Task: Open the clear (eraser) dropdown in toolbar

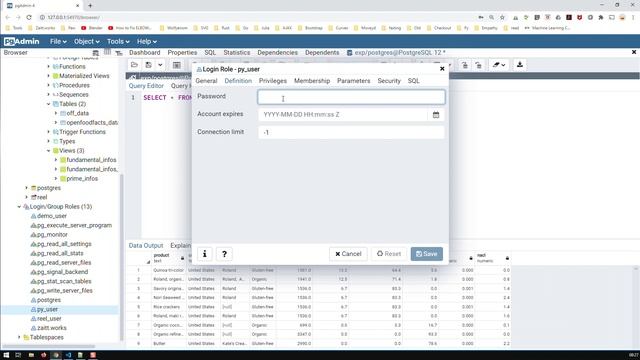Action: [x=499, y=65]
